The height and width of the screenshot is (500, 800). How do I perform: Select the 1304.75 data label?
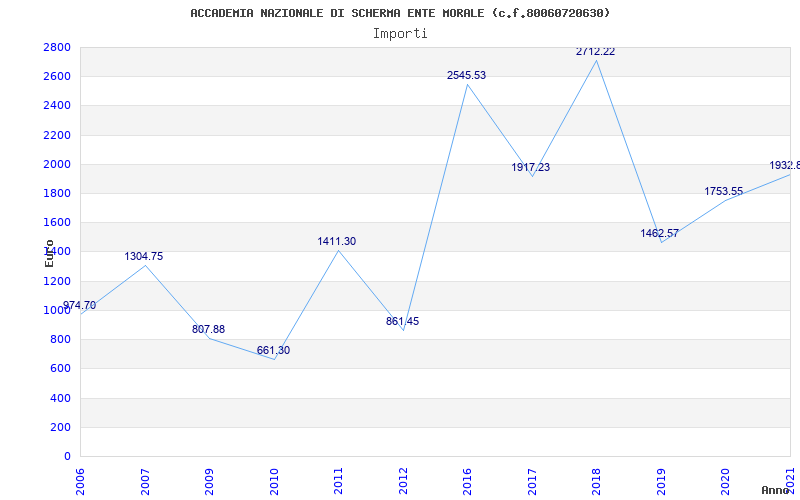click(144, 257)
